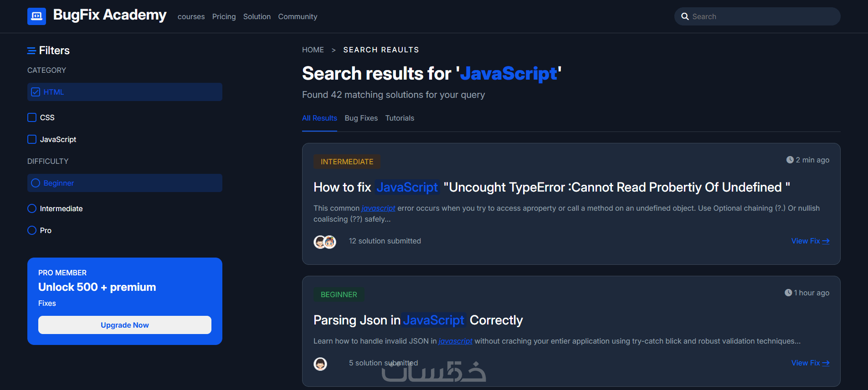Click contributor avatars on first result
Viewport: 868px width, 390px height.
[x=325, y=242]
